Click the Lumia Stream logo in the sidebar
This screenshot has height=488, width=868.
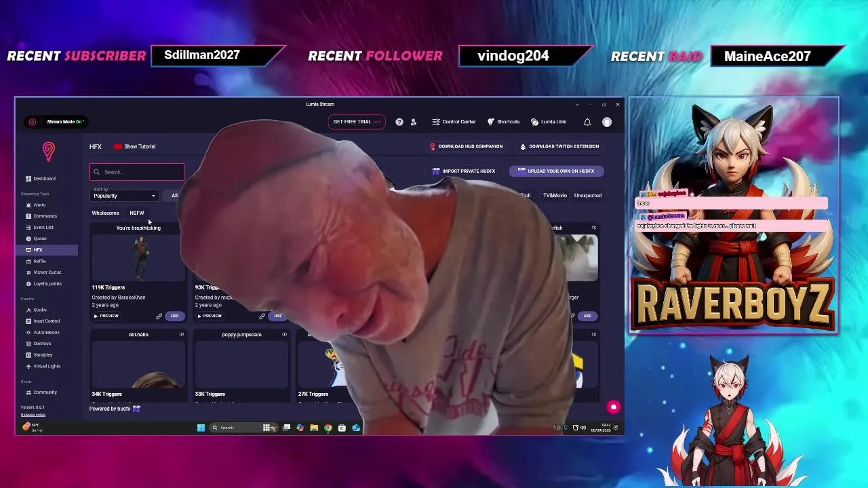(x=48, y=151)
